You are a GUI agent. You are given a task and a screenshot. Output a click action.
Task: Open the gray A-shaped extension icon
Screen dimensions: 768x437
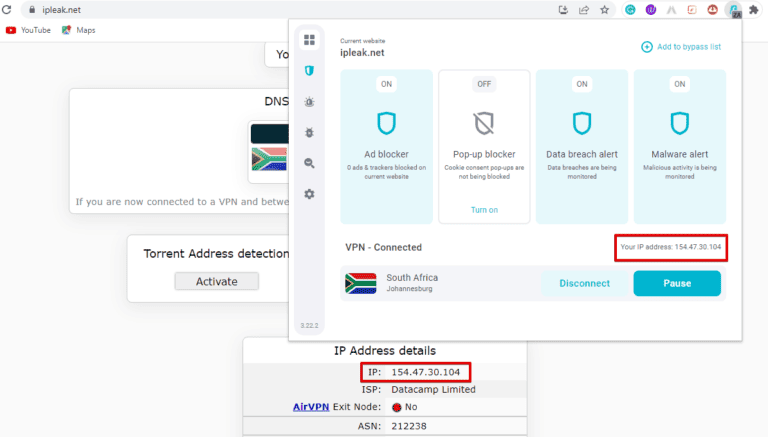[x=671, y=9]
